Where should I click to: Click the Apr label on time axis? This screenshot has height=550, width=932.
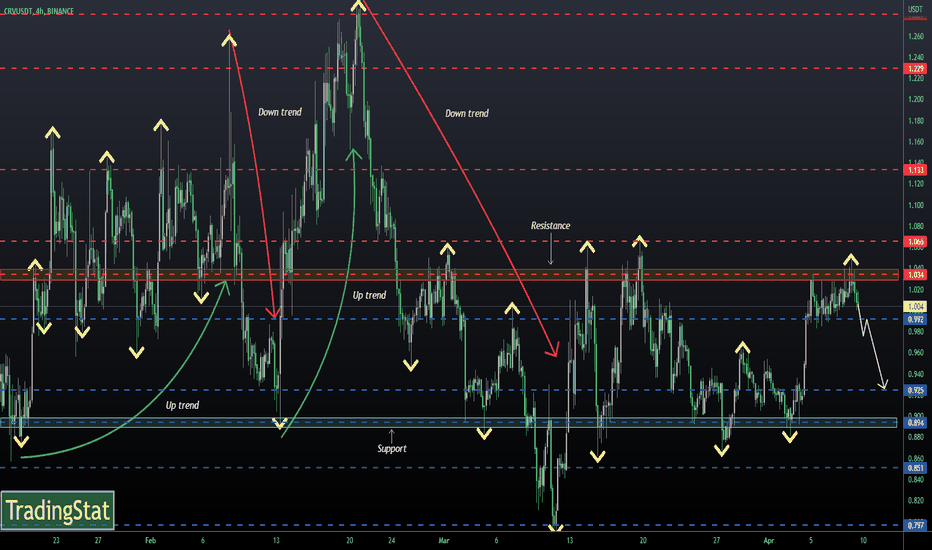coord(769,540)
